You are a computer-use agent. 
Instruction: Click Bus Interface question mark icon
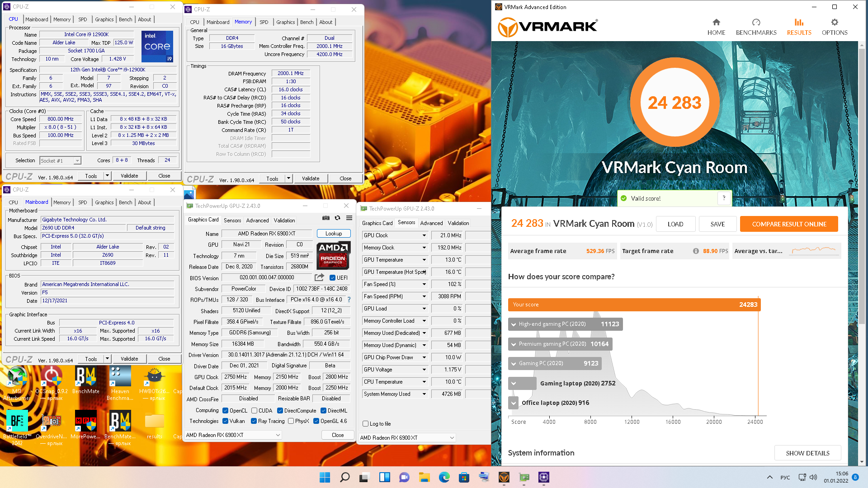pyautogui.click(x=349, y=300)
